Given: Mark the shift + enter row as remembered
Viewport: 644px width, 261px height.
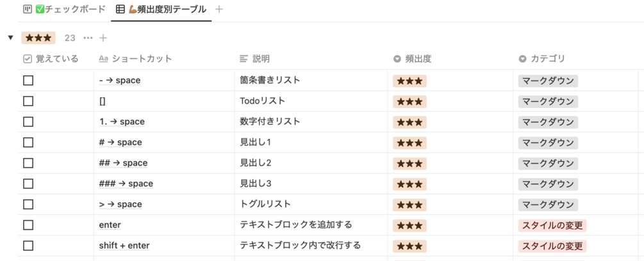Looking at the screenshot, I should [x=28, y=246].
